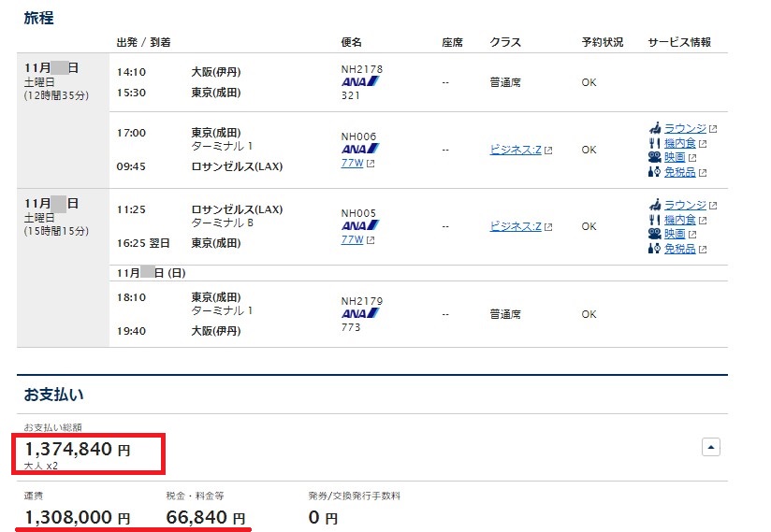Viewport: 771px width, 532px height.
Task: Select flight number NH2178 text
Action: (x=362, y=69)
